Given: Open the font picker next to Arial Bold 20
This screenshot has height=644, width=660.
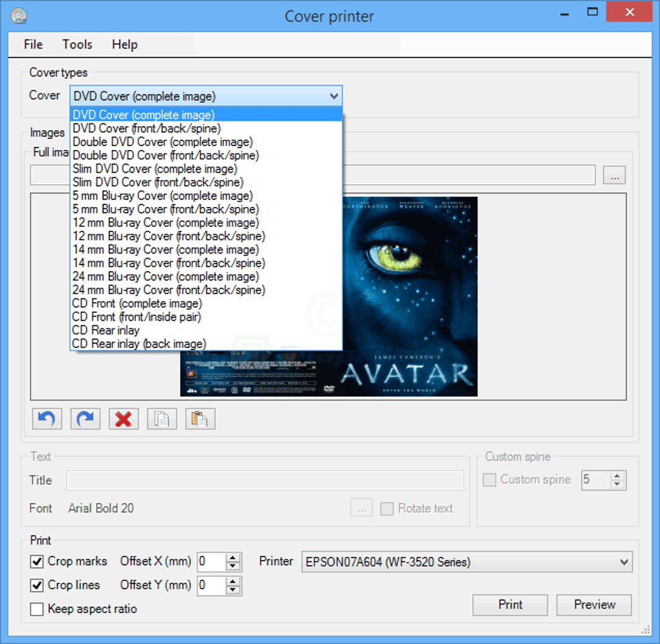Looking at the screenshot, I should [x=361, y=508].
